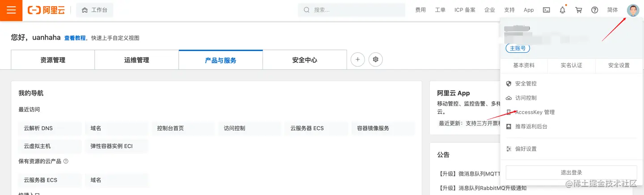Screen dimensions: 644x195
Task: Open the 工单 menu
Action: click(440, 10)
